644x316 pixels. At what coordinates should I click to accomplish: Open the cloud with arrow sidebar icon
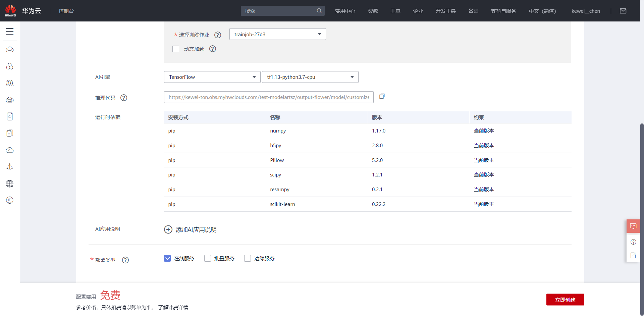[x=10, y=150]
